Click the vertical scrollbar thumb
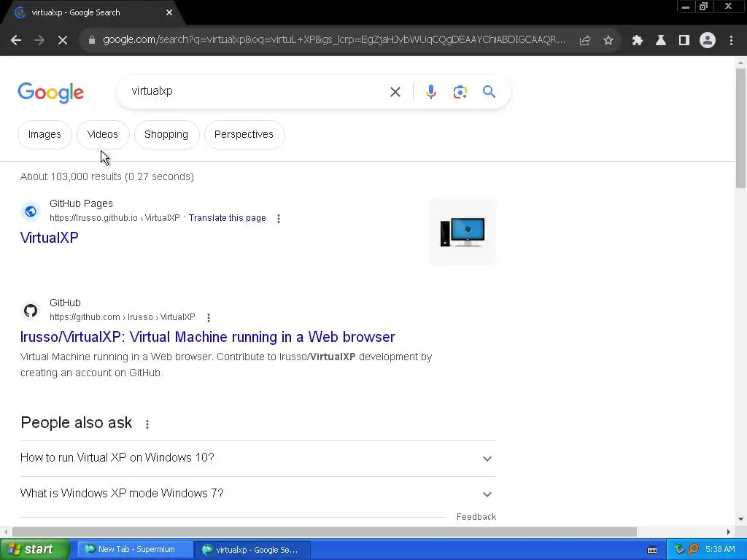This screenshot has width=747, height=560. (x=740, y=128)
